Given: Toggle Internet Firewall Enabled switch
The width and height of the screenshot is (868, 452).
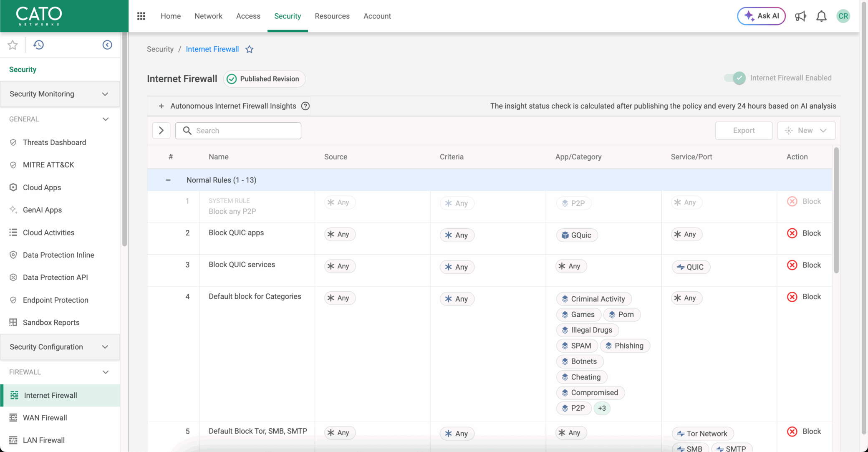Looking at the screenshot, I should click(735, 78).
